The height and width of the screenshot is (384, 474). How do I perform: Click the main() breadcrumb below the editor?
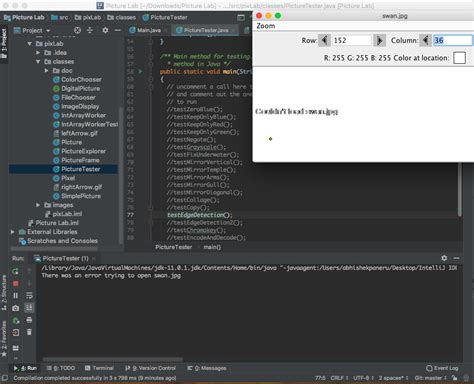212,247
